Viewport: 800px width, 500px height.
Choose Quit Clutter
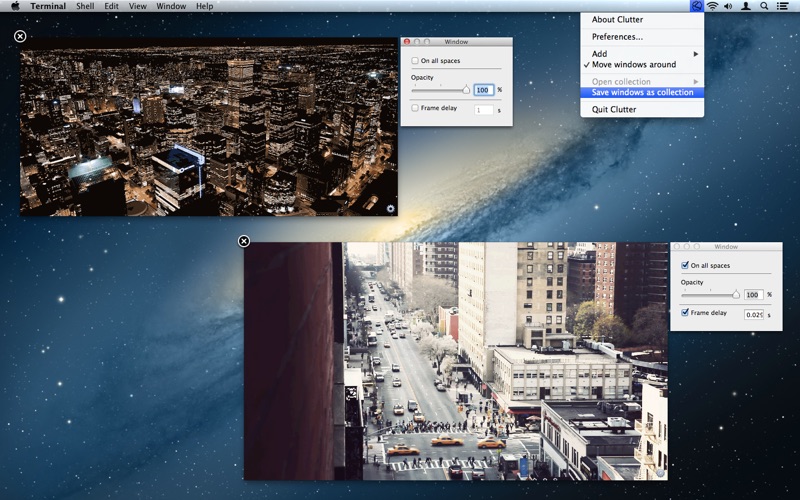(x=614, y=109)
